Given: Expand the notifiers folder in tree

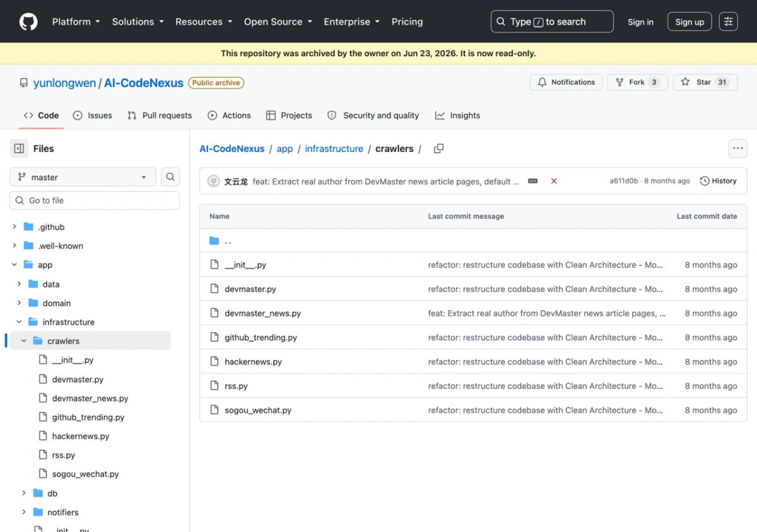Looking at the screenshot, I should tap(24, 512).
